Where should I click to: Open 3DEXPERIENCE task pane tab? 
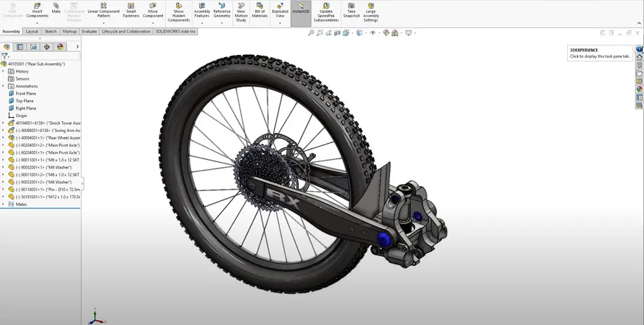(x=640, y=49)
